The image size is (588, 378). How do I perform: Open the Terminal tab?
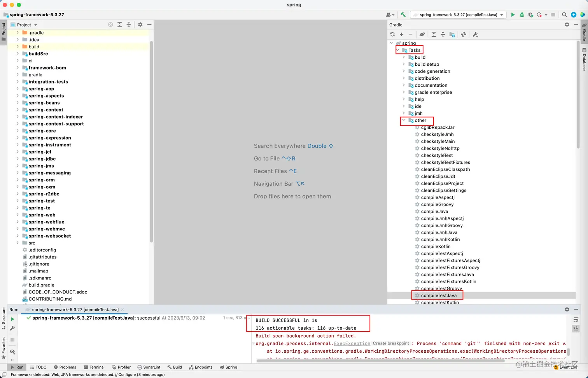pos(94,367)
